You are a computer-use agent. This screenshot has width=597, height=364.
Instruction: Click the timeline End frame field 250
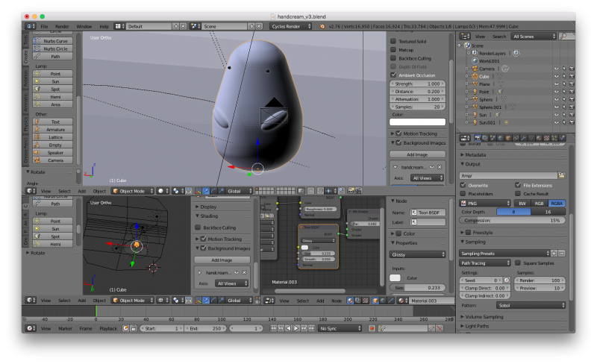[206, 328]
